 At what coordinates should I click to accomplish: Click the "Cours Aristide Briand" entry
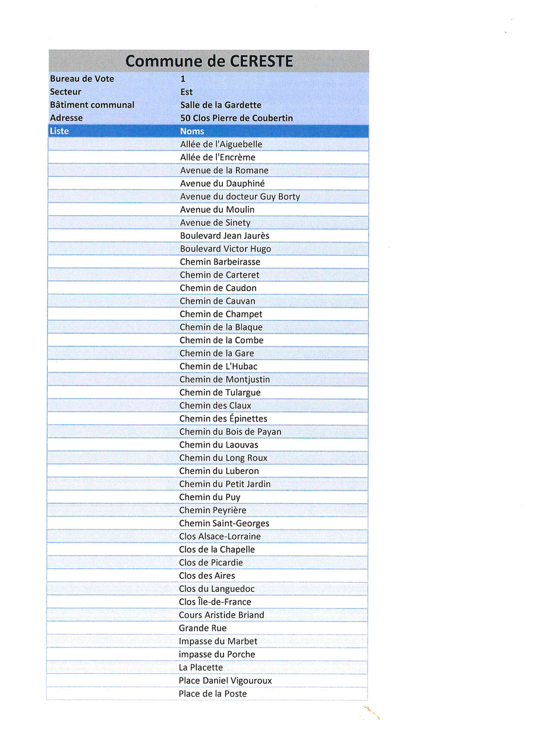[221, 615]
